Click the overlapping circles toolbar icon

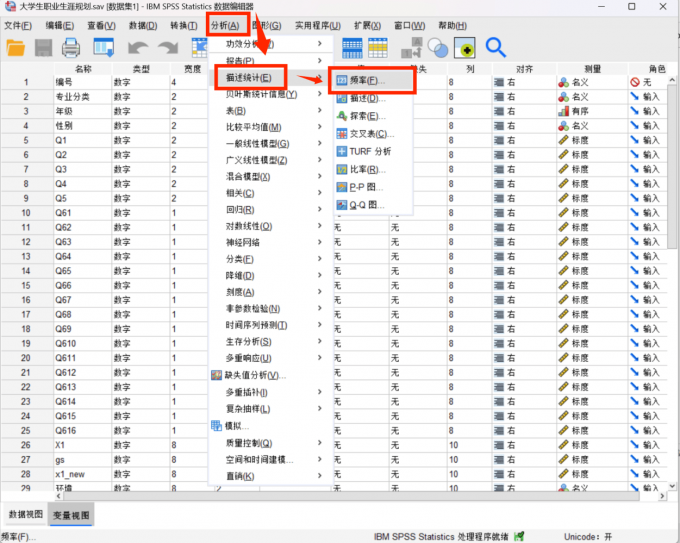438,48
